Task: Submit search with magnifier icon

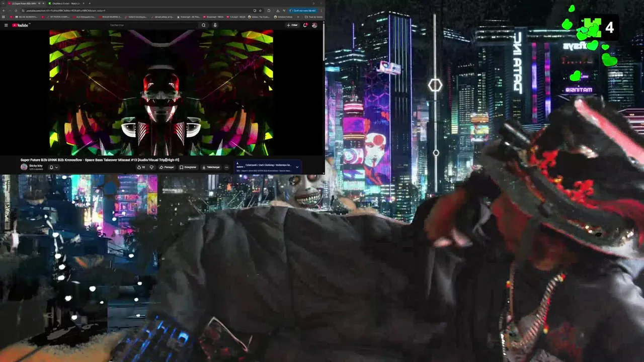Action: [203, 25]
